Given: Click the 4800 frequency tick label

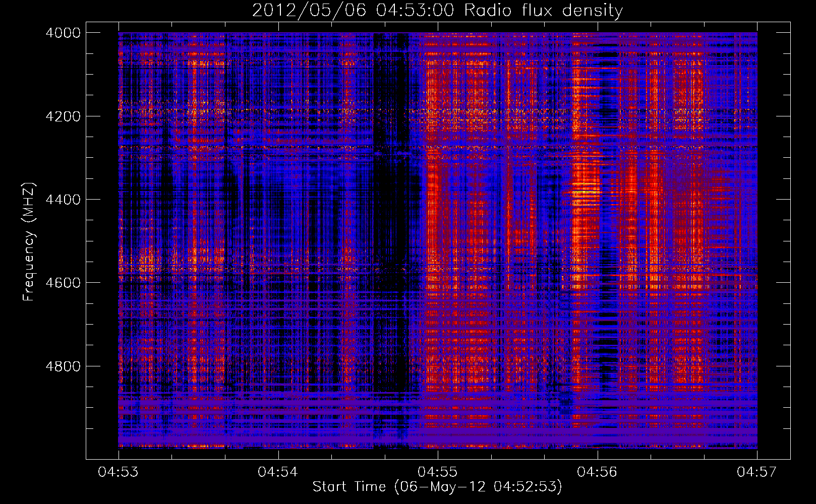Looking at the screenshot, I should coord(63,366).
